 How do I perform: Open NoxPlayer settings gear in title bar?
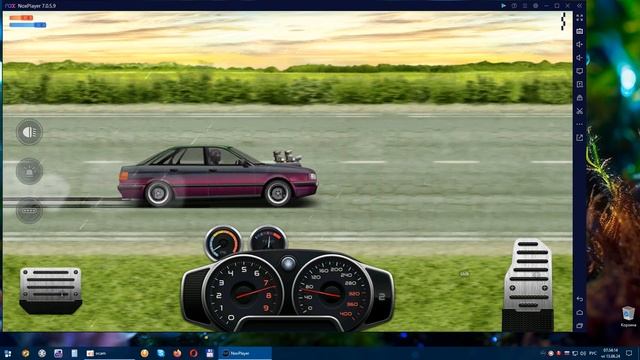click(536, 6)
